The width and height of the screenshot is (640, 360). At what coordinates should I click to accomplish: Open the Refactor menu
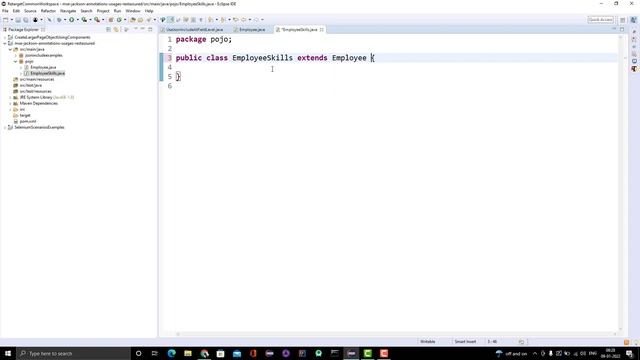pos(48,11)
